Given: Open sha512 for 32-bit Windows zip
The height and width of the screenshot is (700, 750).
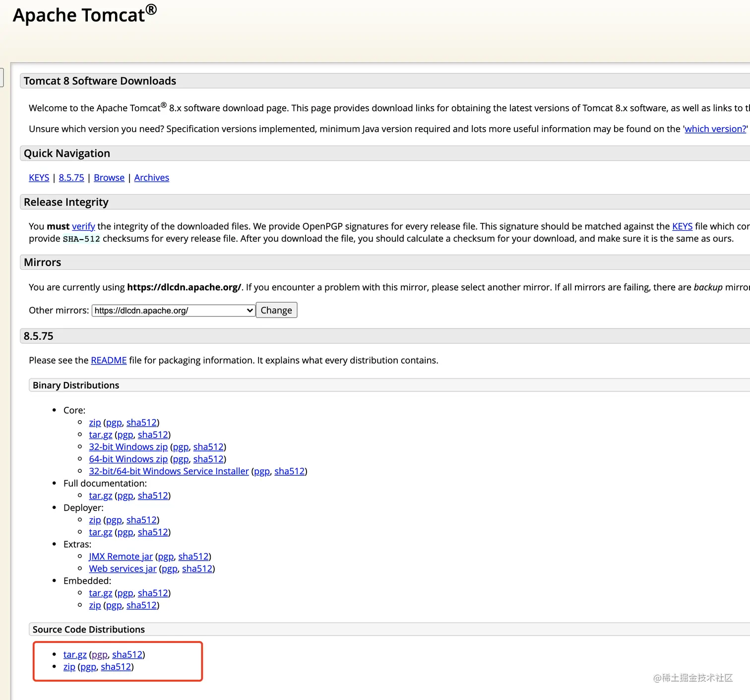Looking at the screenshot, I should pos(208,447).
